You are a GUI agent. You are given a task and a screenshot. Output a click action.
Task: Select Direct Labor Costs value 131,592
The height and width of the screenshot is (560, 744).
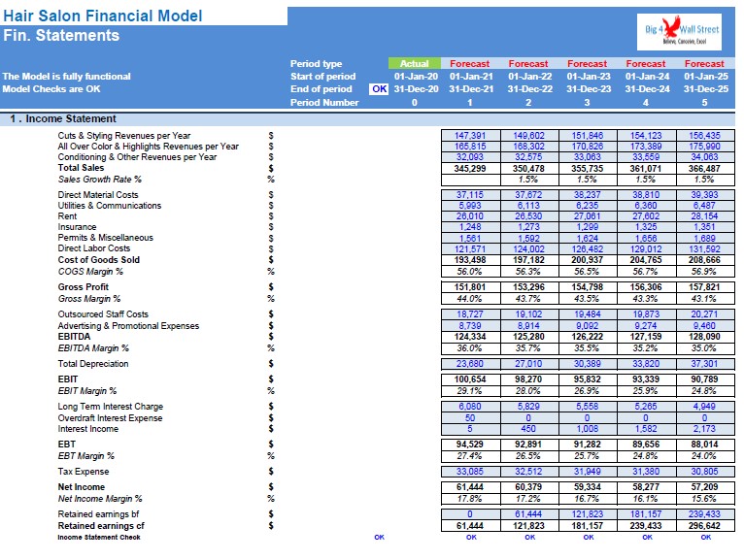click(x=705, y=248)
